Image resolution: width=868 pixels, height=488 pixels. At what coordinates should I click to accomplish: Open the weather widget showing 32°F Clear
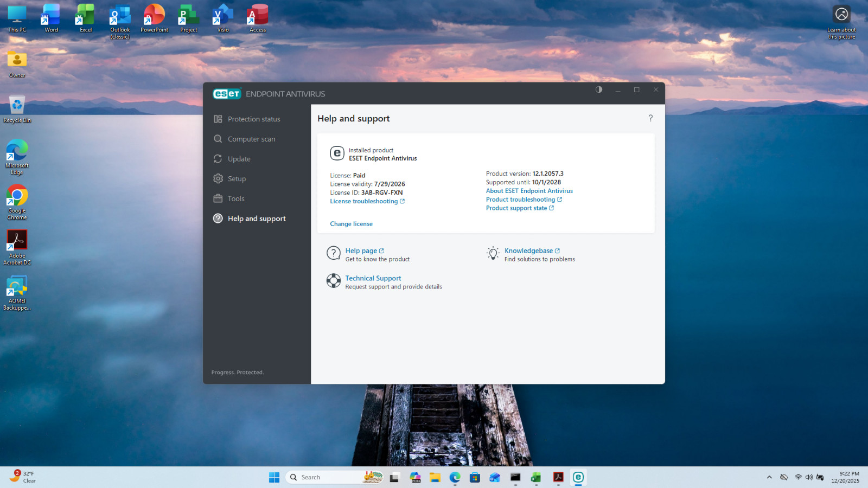pos(23,477)
